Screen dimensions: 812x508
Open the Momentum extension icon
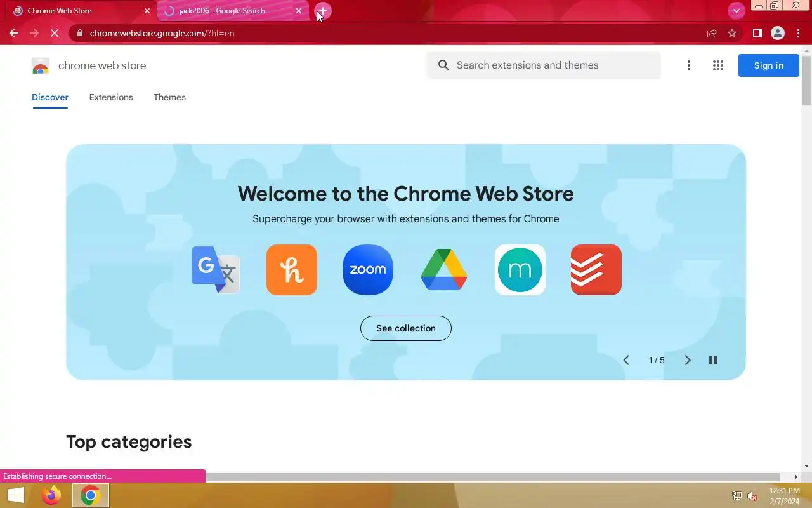[520, 270]
